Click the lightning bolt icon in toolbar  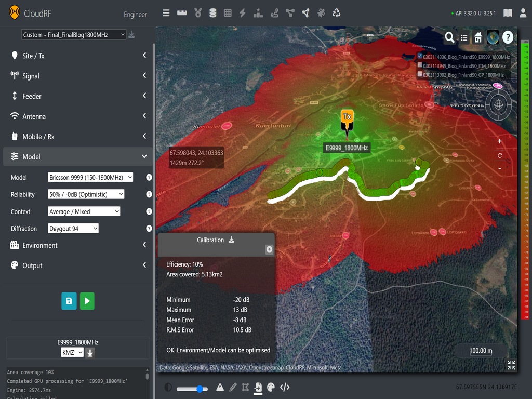click(242, 13)
